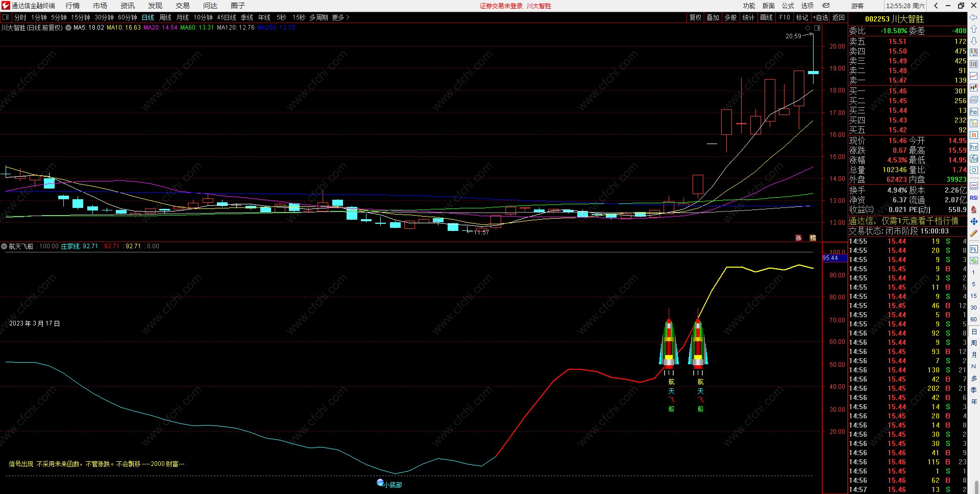Open the 选项 dropdown menu
Image resolution: width=980 pixels, height=494 pixels.
click(807, 6)
